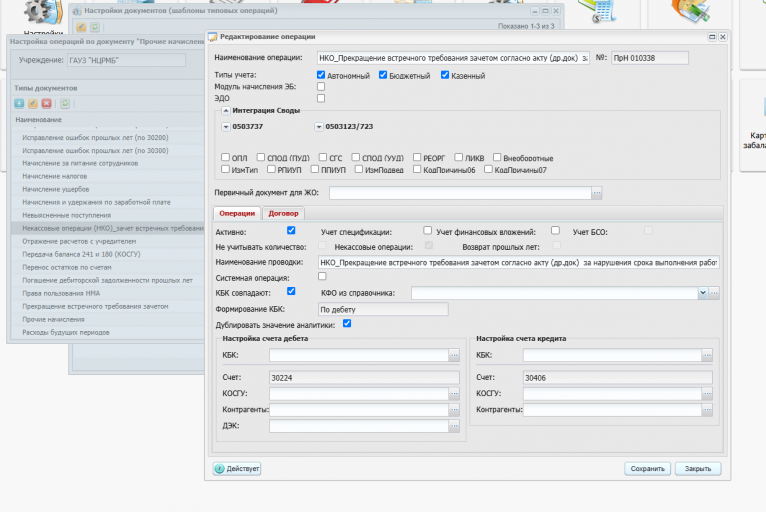The width and height of the screenshot is (766, 512).
Task: Open lookup button for credit КОСГУ
Action: click(x=707, y=393)
